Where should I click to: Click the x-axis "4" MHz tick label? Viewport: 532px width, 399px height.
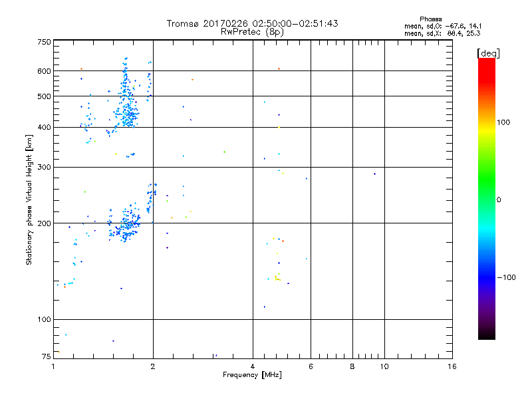click(x=253, y=366)
